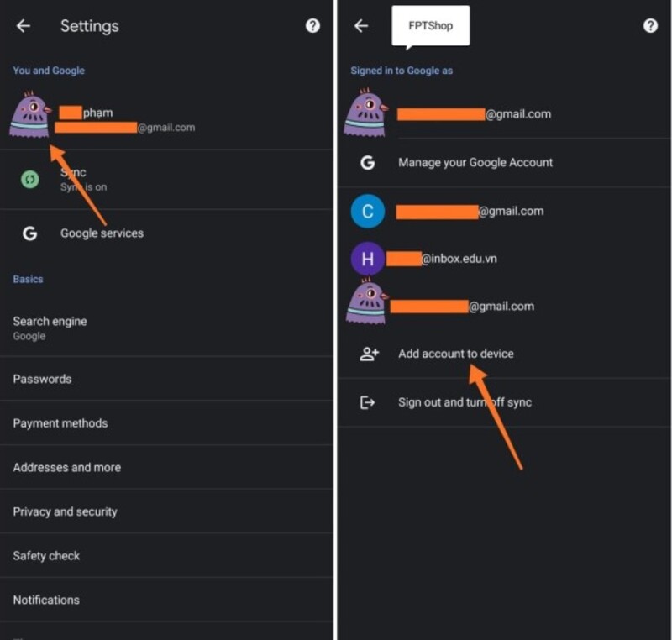Open Search engine settings
672x640 pixels.
click(x=166, y=328)
